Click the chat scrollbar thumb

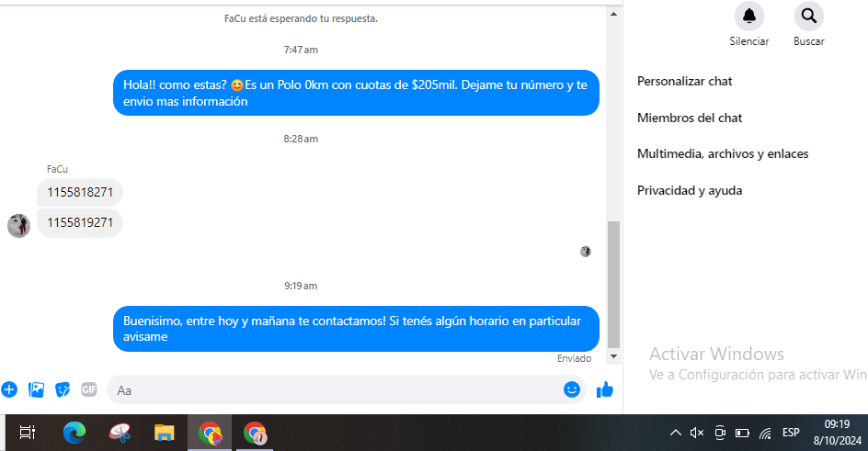click(613, 285)
